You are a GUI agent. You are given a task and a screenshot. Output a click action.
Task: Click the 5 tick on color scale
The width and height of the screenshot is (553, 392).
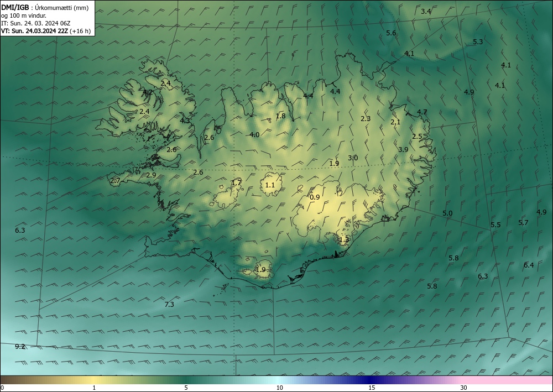[x=186, y=388]
